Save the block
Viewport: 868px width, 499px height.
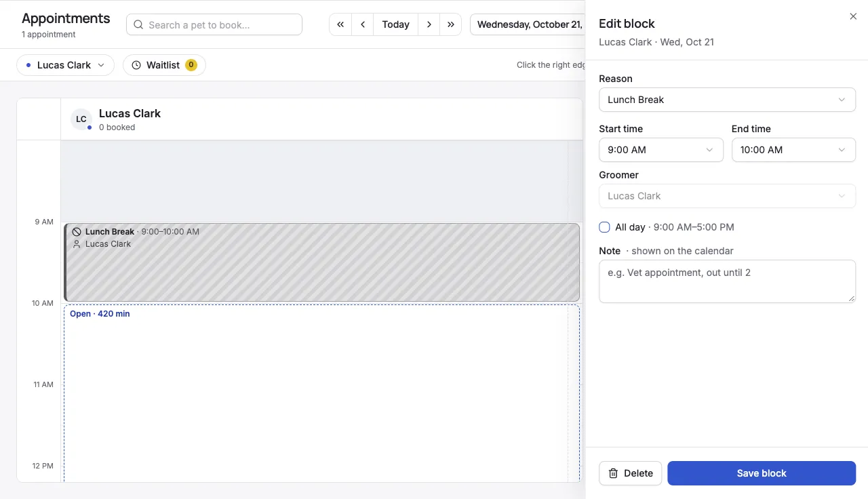[762, 473]
